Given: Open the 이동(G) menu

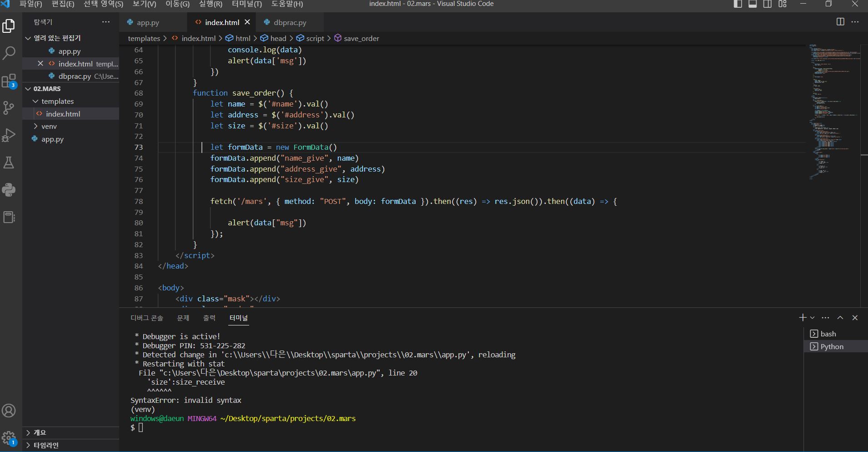Looking at the screenshot, I should [x=177, y=4].
